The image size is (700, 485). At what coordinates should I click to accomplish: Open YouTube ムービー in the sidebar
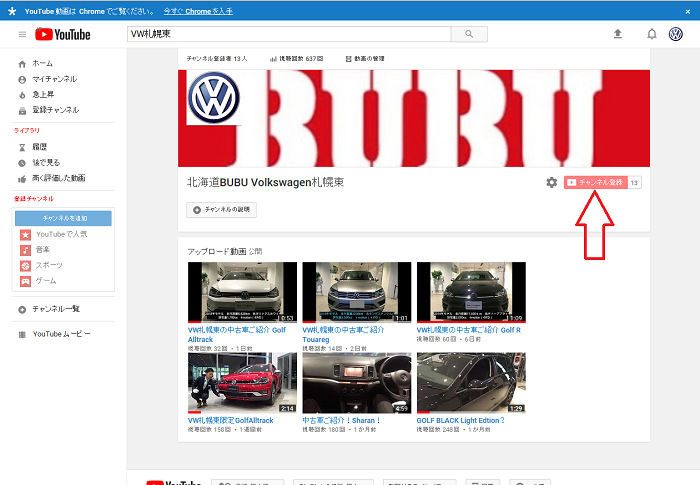click(x=61, y=334)
